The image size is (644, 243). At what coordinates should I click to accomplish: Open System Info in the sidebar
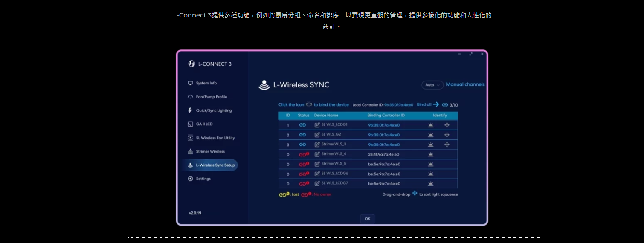point(206,83)
